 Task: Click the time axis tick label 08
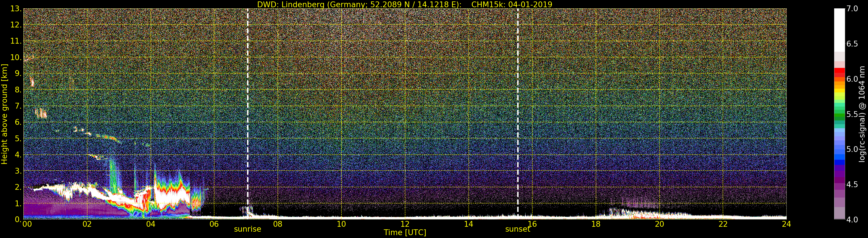pyautogui.click(x=278, y=224)
